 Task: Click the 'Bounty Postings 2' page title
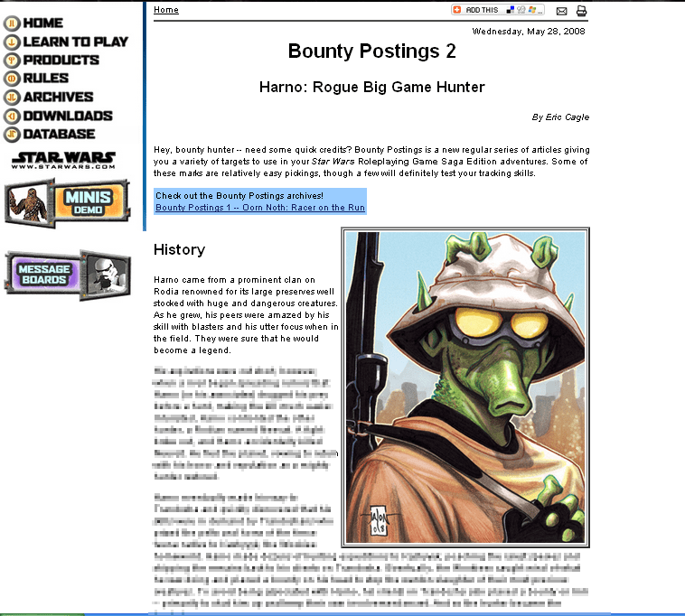[371, 51]
